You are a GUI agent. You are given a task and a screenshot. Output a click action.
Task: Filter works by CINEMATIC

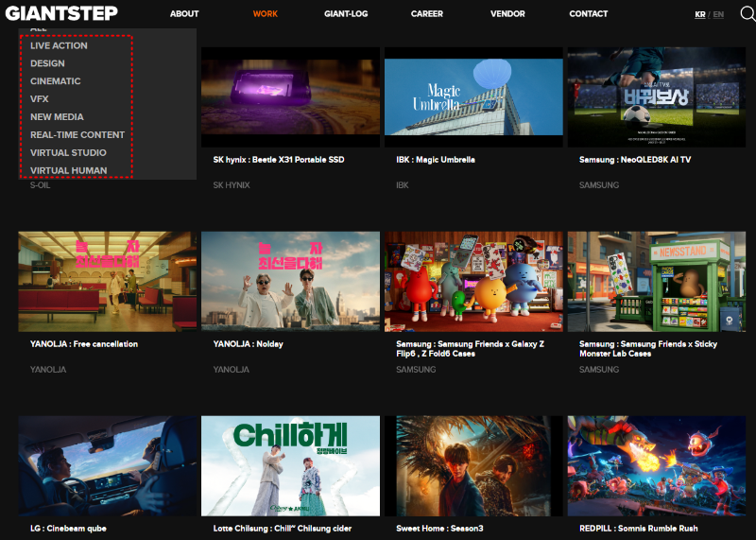(x=56, y=81)
